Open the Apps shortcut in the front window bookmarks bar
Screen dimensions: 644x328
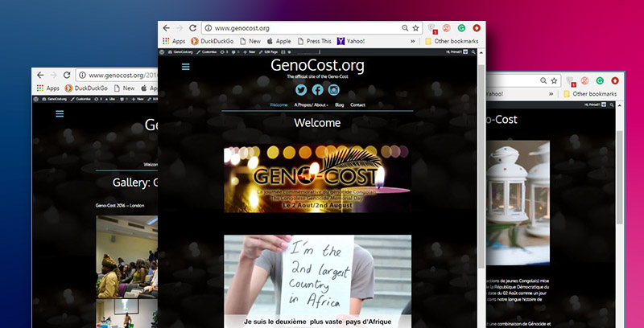coord(174,41)
